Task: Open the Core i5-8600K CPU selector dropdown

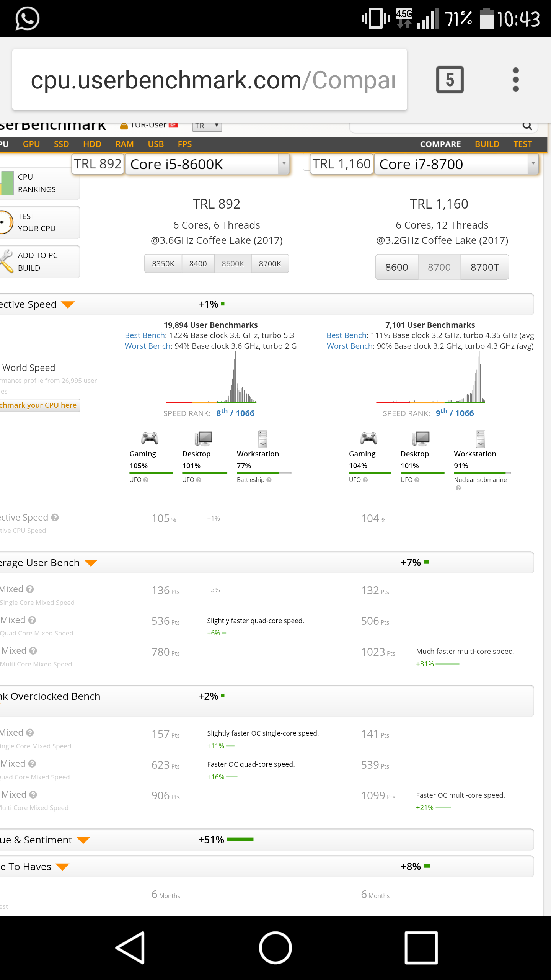Action: [x=208, y=164]
